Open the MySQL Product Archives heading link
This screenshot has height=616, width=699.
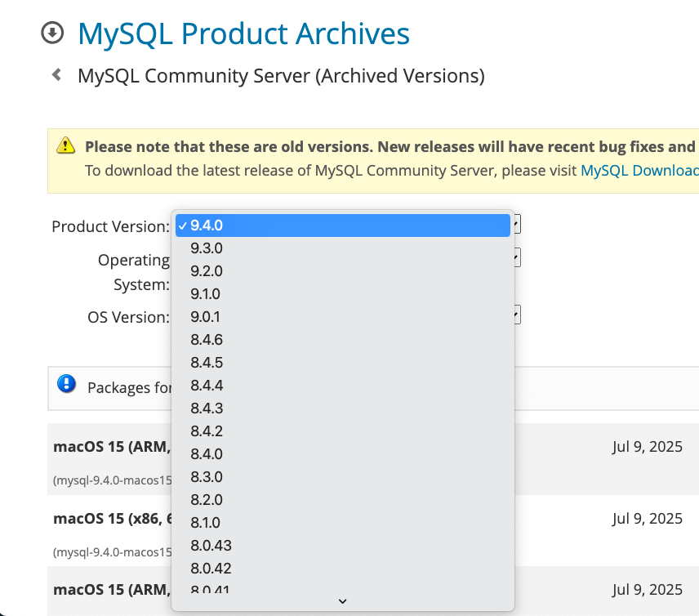243,33
